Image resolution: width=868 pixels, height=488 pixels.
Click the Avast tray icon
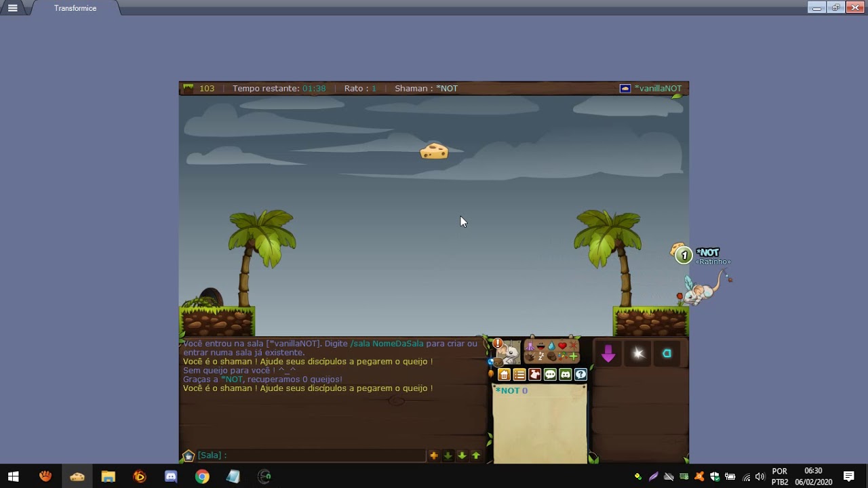[699, 476]
